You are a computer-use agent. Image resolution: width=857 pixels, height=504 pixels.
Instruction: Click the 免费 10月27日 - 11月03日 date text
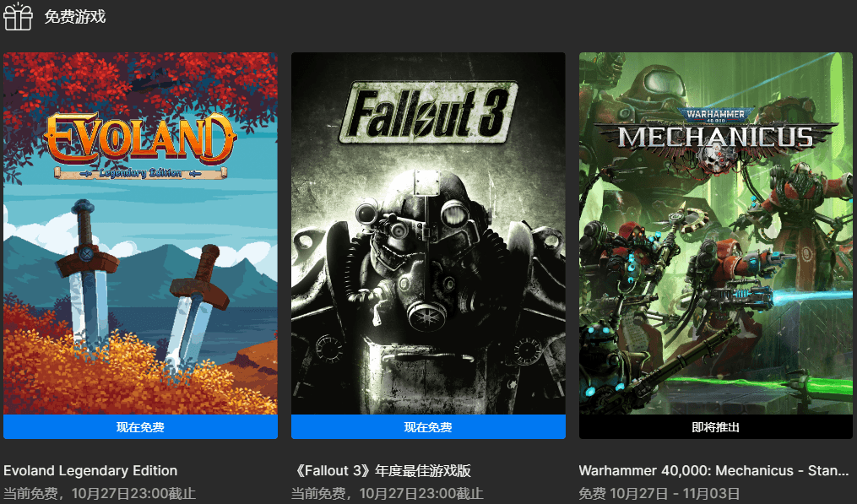pyautogui.click(x=659, y=494)
